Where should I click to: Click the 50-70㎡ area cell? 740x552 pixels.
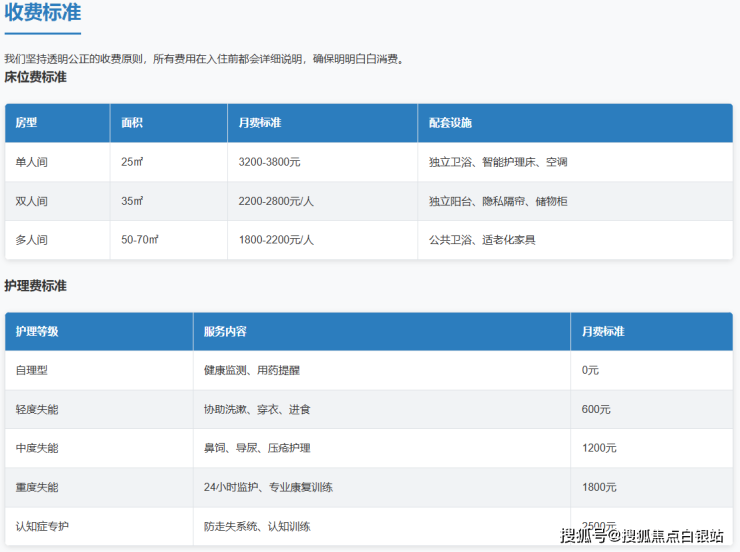pos(140,240)
